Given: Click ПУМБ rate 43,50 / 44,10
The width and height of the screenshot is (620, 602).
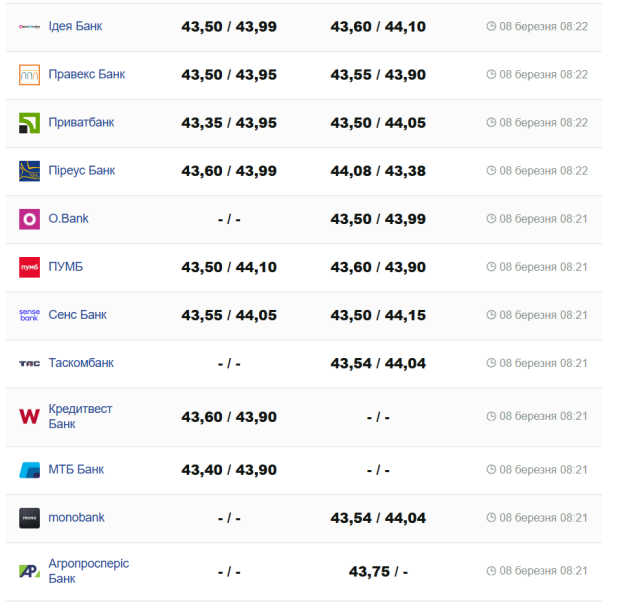Looking at the screenshot, I should click(229, 267).
